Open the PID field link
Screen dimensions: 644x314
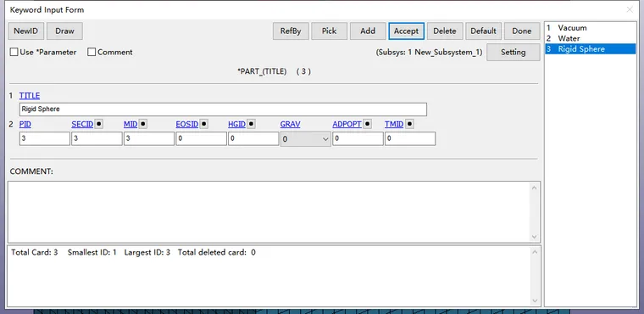pos(25,124)
